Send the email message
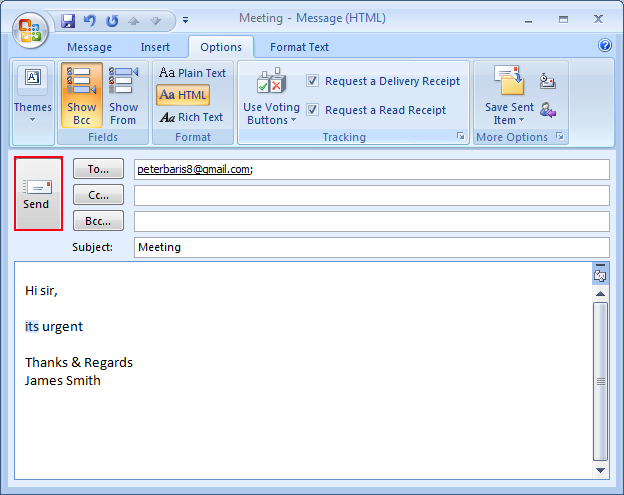This screenshot has width=624, height=495. (38, 193)
